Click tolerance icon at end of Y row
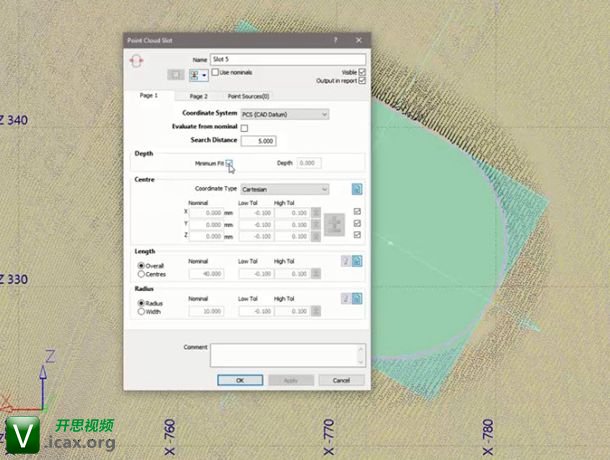 [316, 225]
